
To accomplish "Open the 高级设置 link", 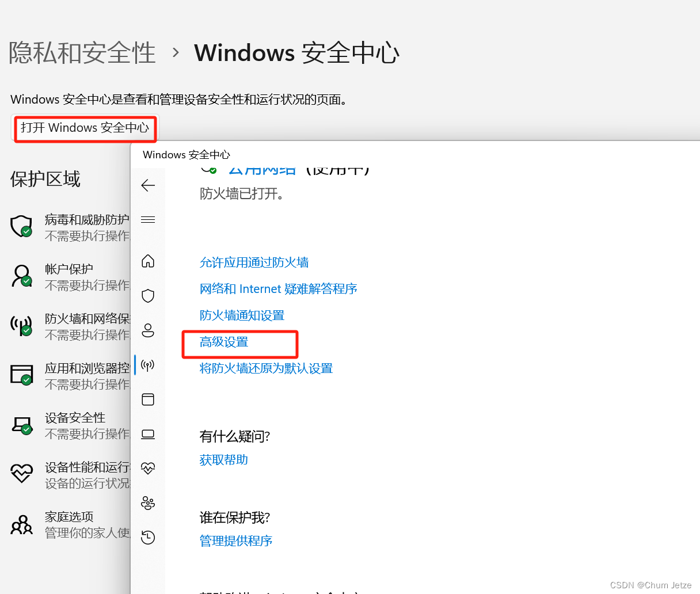I will pyautogui.click(x=224, y=342).
